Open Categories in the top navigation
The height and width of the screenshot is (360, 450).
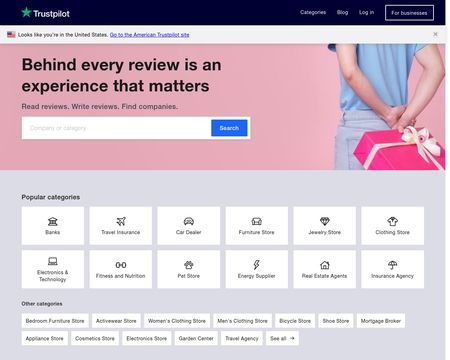pos(313,12)
